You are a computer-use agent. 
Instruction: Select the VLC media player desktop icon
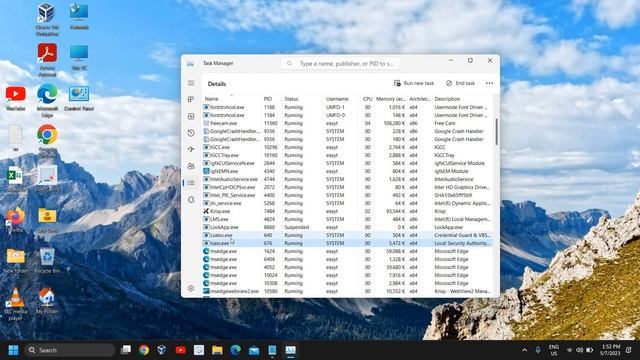[16, 304]
